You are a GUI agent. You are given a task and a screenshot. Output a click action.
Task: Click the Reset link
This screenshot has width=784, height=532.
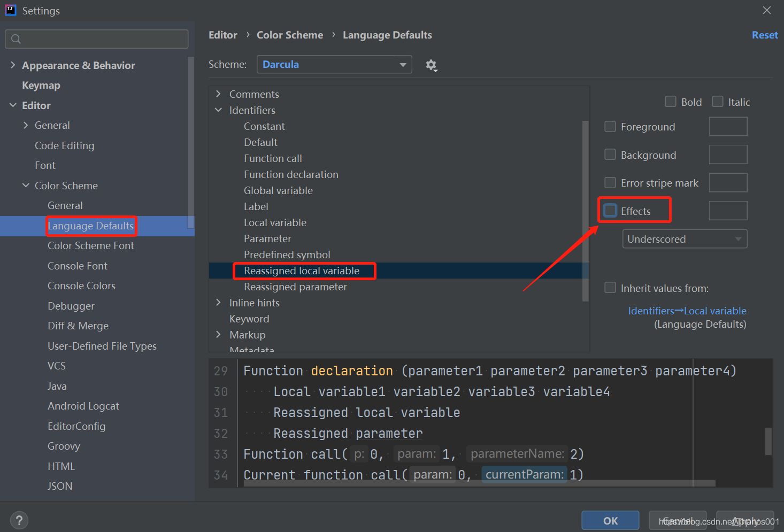pos(765,35)
